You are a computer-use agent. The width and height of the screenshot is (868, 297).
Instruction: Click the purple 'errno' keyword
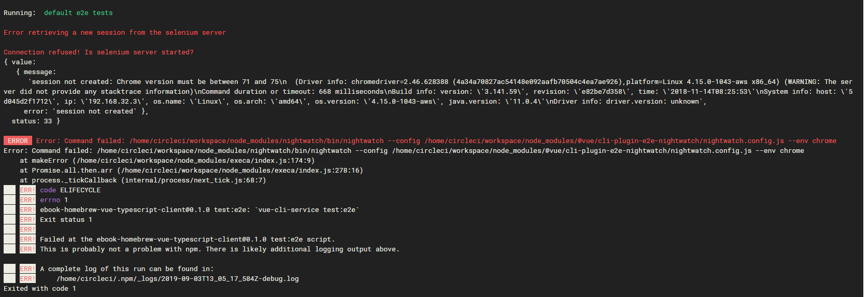coord(50,200)
